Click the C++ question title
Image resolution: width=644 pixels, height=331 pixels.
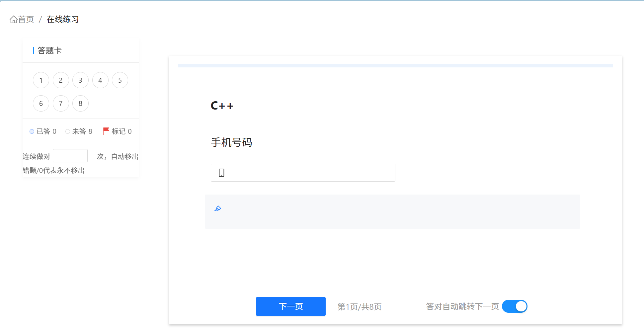click(x=222, y=106)
